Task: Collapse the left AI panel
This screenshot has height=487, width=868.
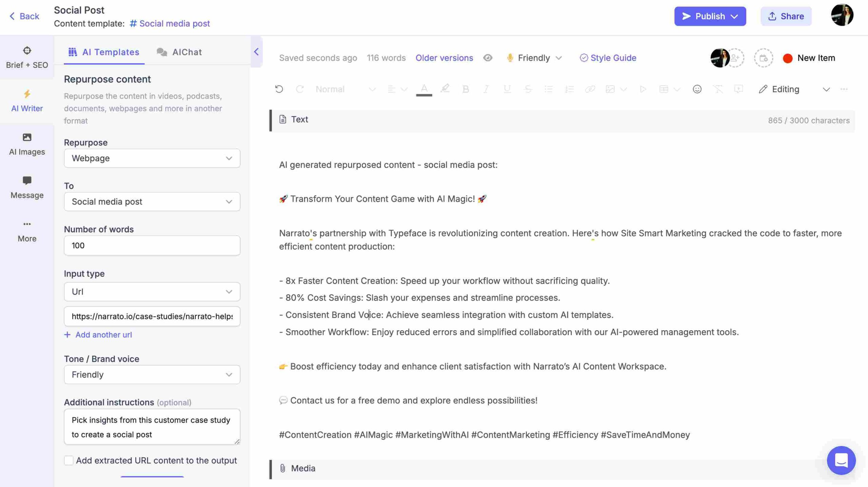Action: [256, 52]
